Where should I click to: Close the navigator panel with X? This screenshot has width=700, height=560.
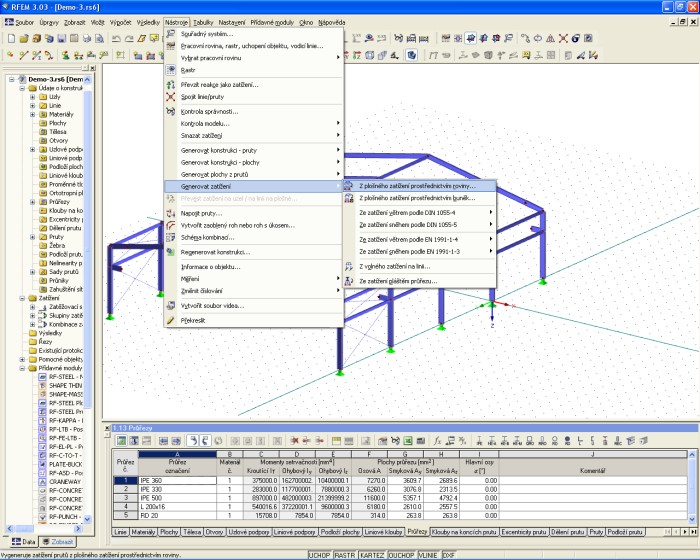[x=92, y=68]
